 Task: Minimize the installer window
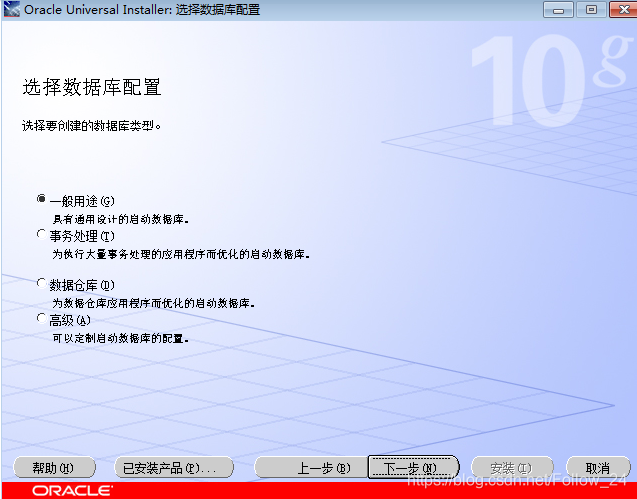558,10
